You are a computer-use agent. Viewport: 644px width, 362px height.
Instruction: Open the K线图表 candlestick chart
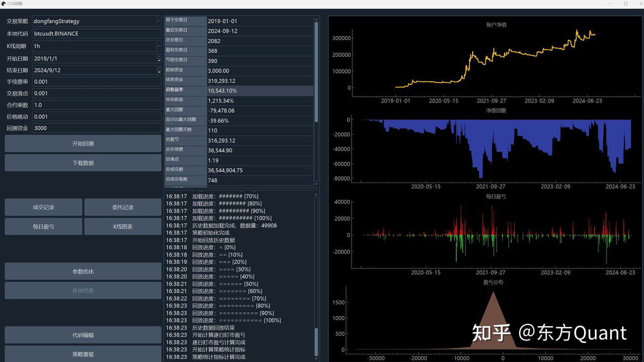tap(123, 226)
